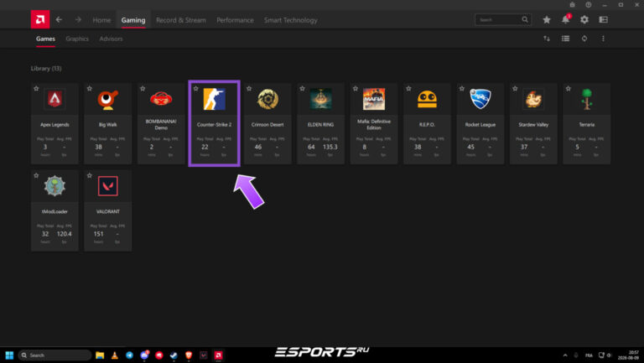Click the Windows taskbar Search box
Viewport: 644px width, 363px height.
[x=55, y=355]
